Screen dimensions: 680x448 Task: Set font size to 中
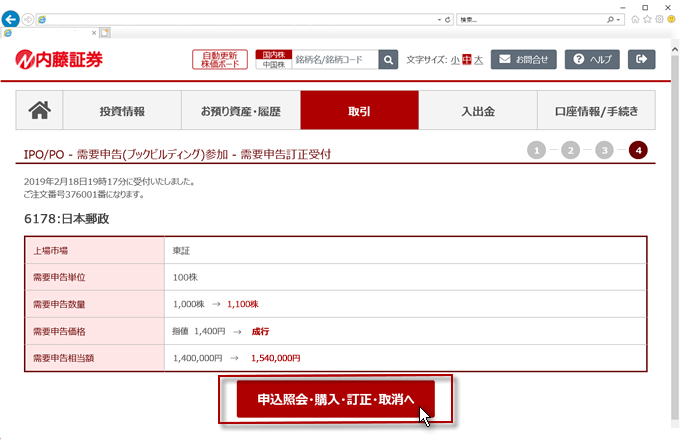coord(467,60)
